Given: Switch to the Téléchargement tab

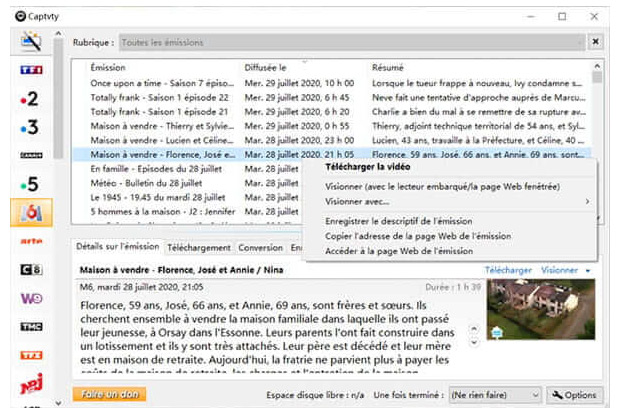Looking at the screenshot, I should pyautogui.click(x=199, y=248).
